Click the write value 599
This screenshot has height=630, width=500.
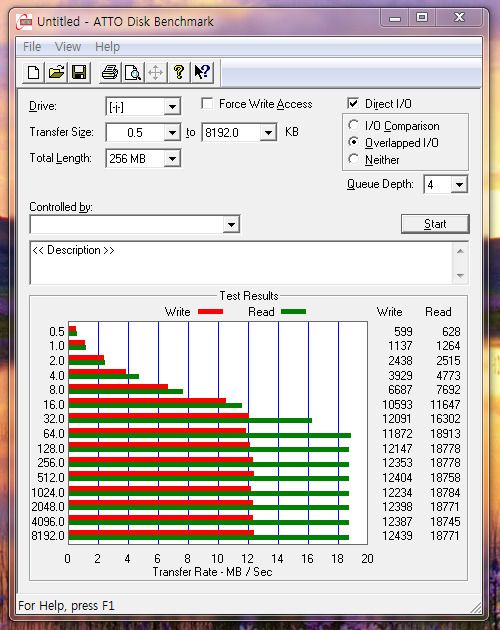[403, 331]
